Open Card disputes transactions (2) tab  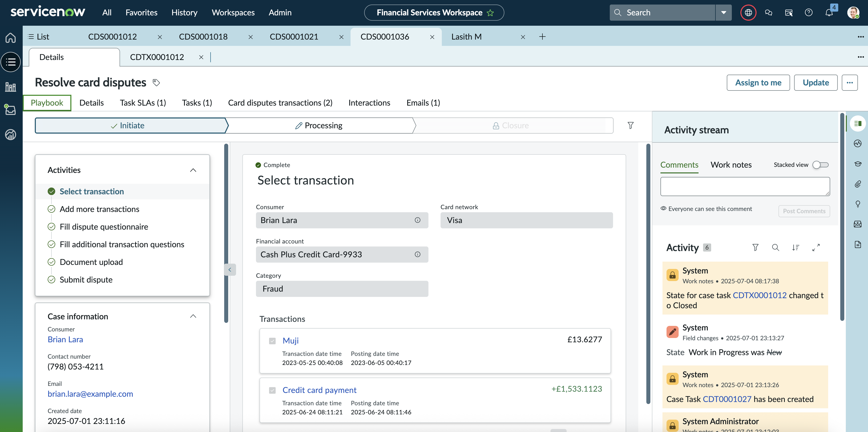280,103
